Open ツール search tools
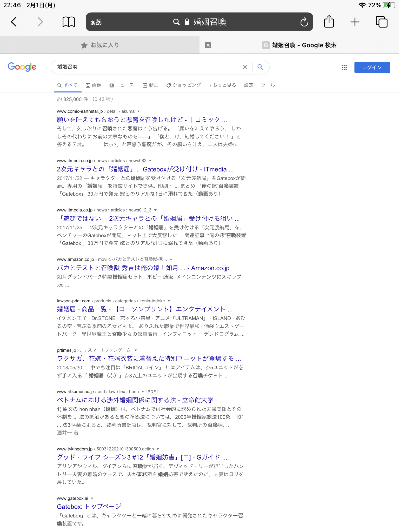399x532 pixels. pos(268,85)
